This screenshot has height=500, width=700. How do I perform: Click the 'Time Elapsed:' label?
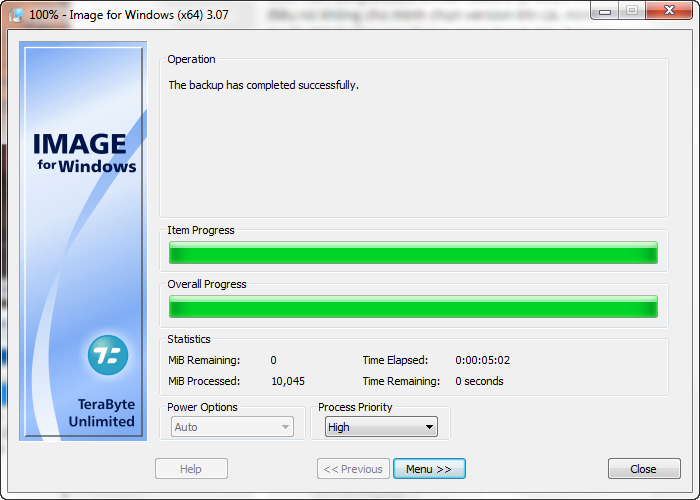coord(395,360)
